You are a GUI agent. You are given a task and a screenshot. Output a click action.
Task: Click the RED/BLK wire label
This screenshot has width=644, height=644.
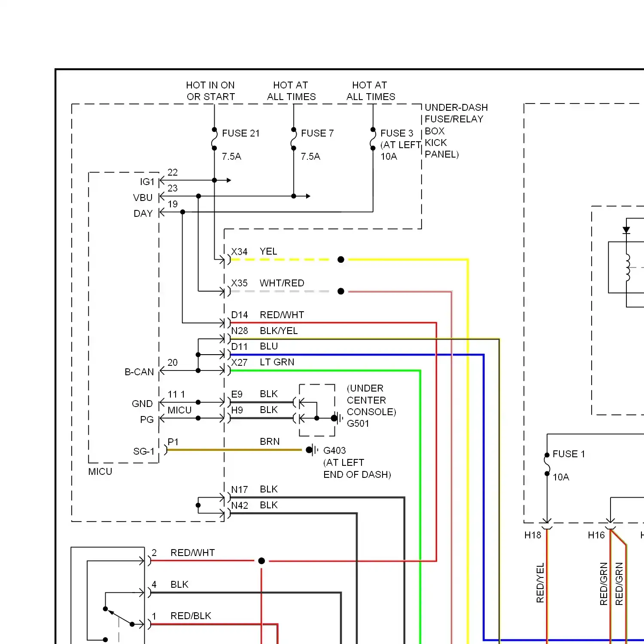click(x=191, y=616)
